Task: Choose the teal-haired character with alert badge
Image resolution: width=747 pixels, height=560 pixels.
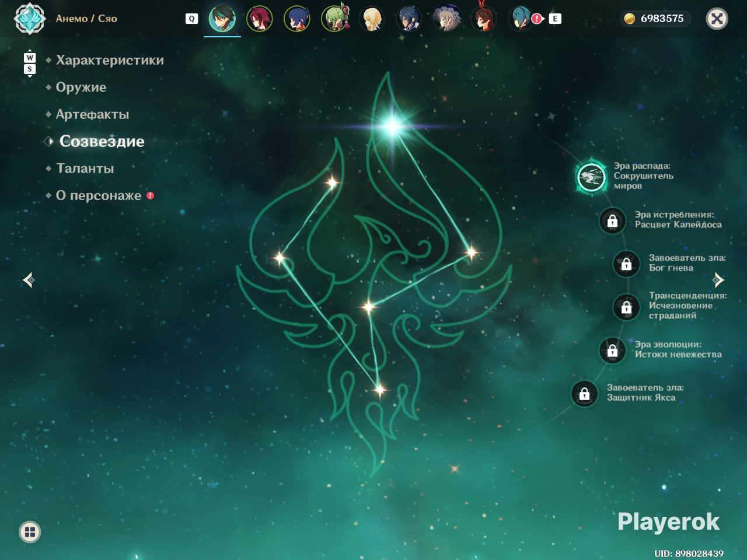Action: 521,19
